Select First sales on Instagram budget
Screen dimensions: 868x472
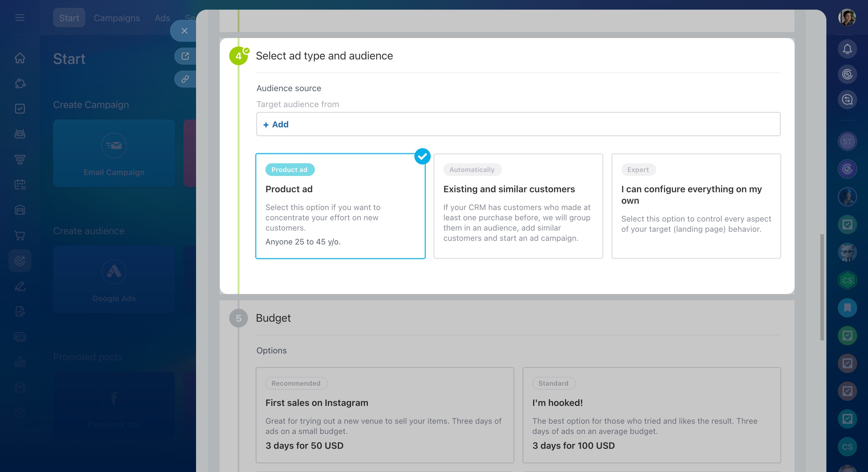385,415
